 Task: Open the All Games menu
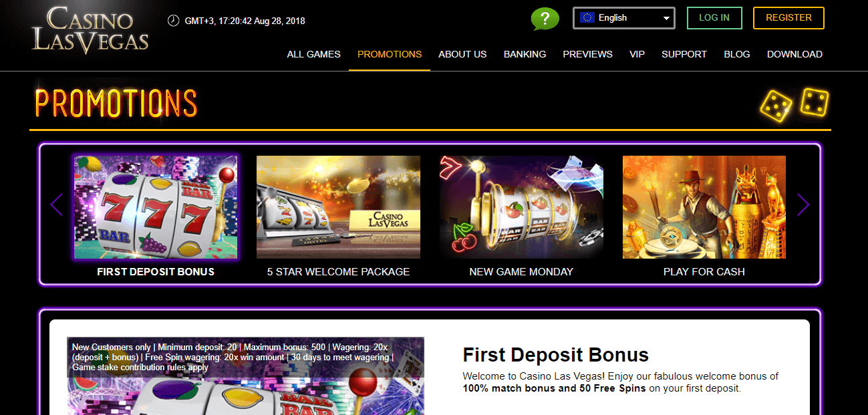[x=313, y=54]
